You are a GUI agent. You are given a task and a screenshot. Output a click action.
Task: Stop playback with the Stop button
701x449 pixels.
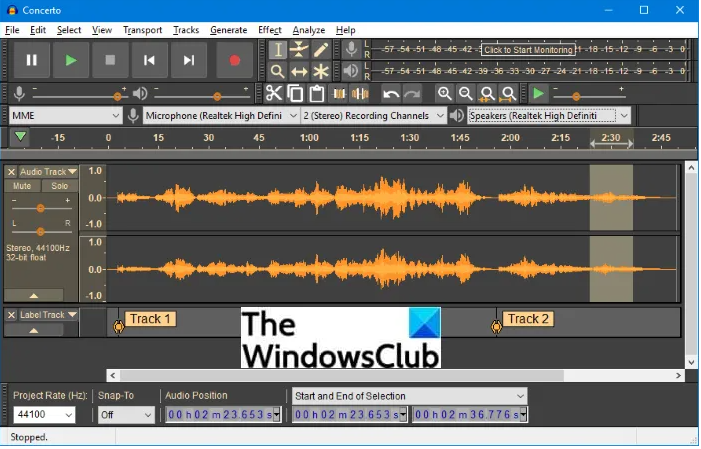pos(110,60)
